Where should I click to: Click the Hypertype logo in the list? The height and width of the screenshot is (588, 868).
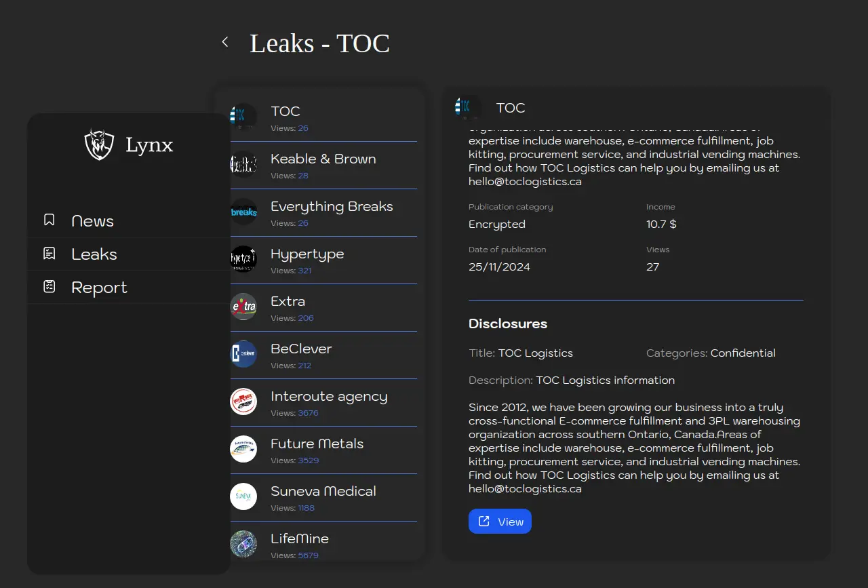click(x=243, y=259)
